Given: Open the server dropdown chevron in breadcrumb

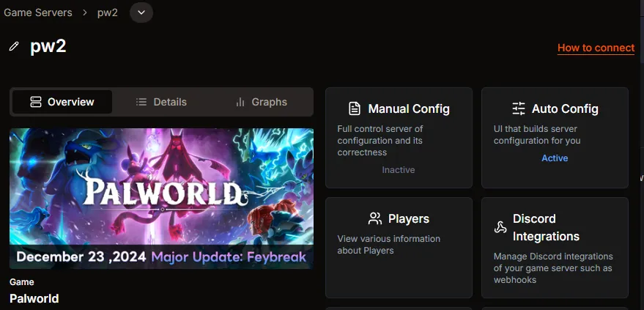Looking at the screenshot, I should point(141,12).
